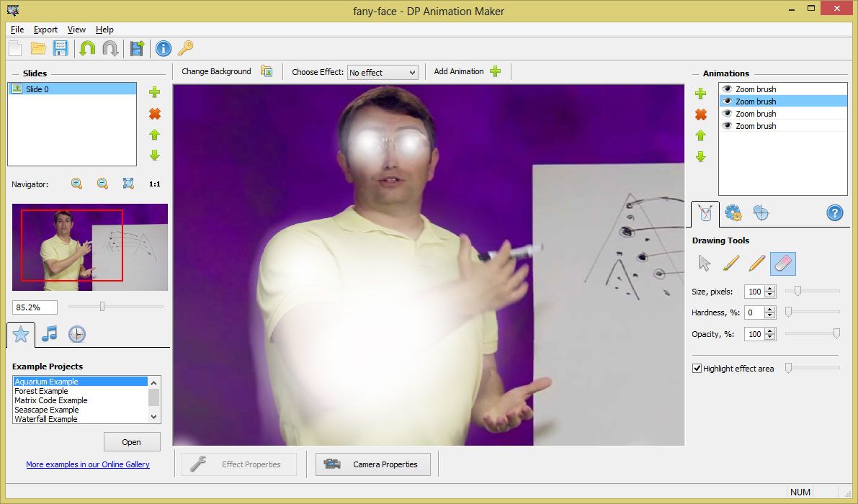858x504 pixels.
Task: Open the Choose Effect dropdown
Action: point(383,72)
